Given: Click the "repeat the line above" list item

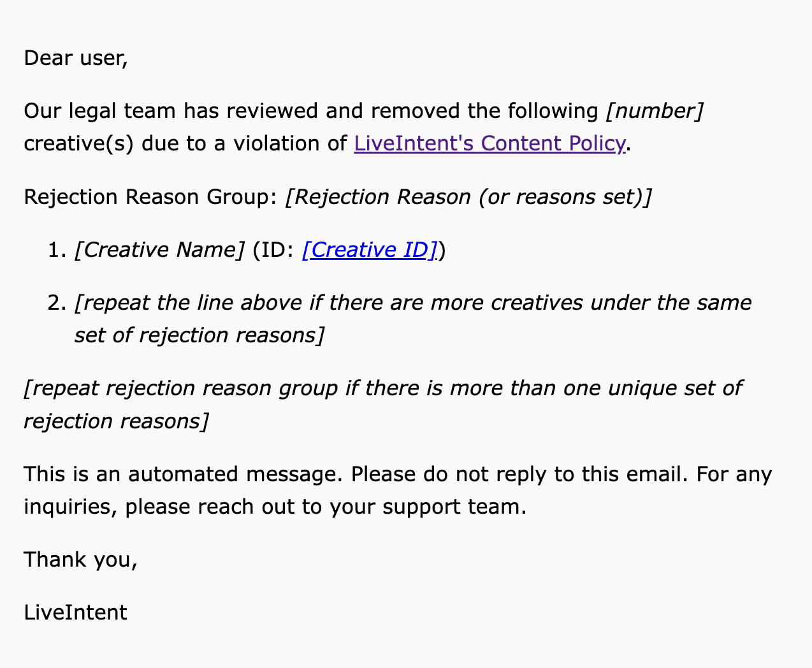Looking at the screenshot, I should pyautogui.click(x=412, y=303).
